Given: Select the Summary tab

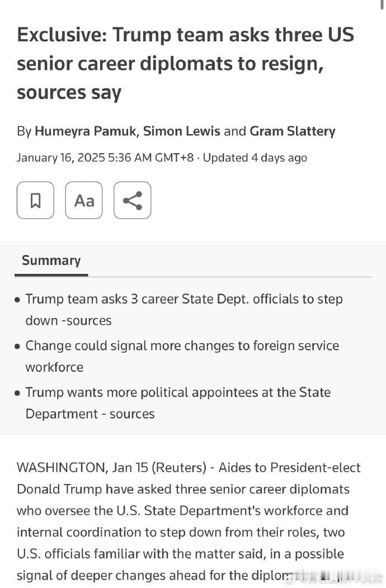Looking at the screenshot, I should click(x=51, y=260).
